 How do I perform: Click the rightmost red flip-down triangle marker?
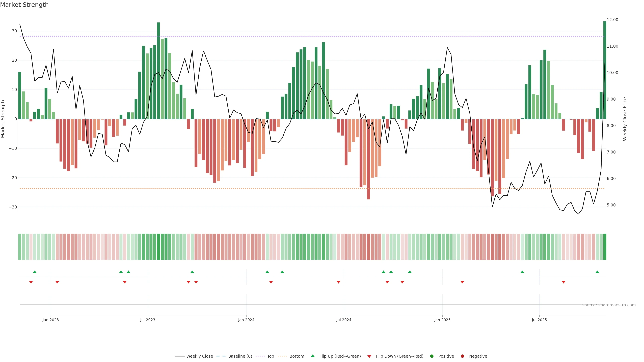click(563, 282)
